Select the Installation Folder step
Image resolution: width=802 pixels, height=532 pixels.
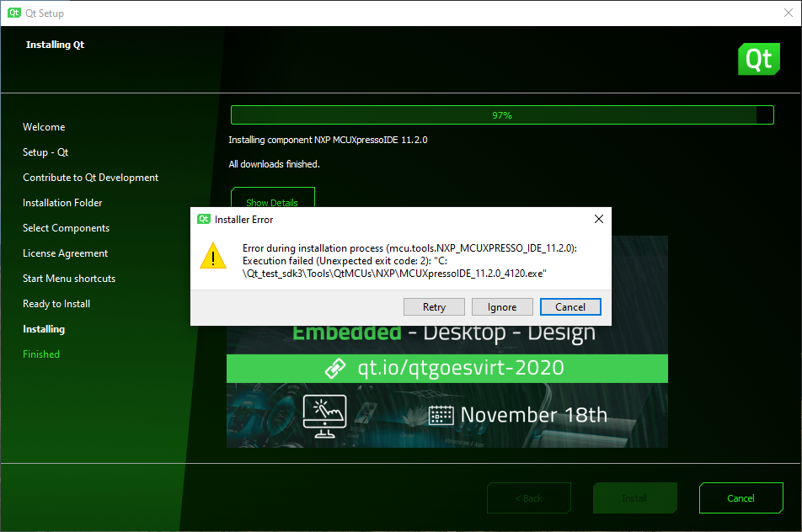(62, 203)
